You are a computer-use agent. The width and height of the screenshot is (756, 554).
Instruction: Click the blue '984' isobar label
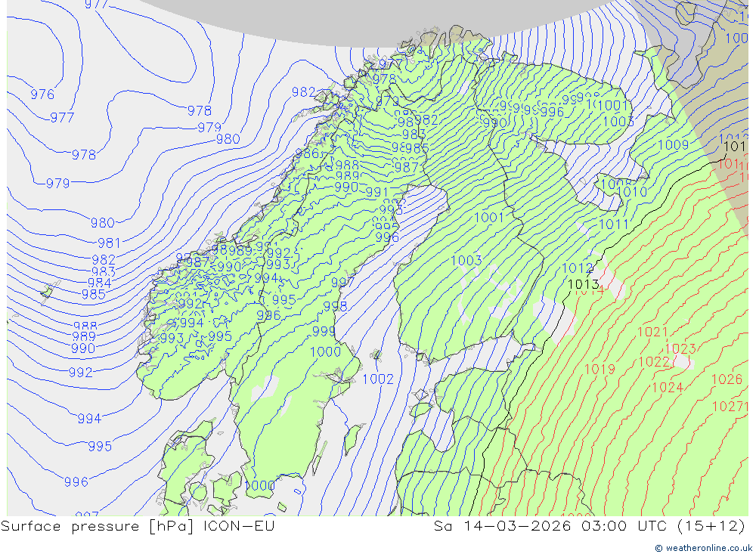point(99,283)
